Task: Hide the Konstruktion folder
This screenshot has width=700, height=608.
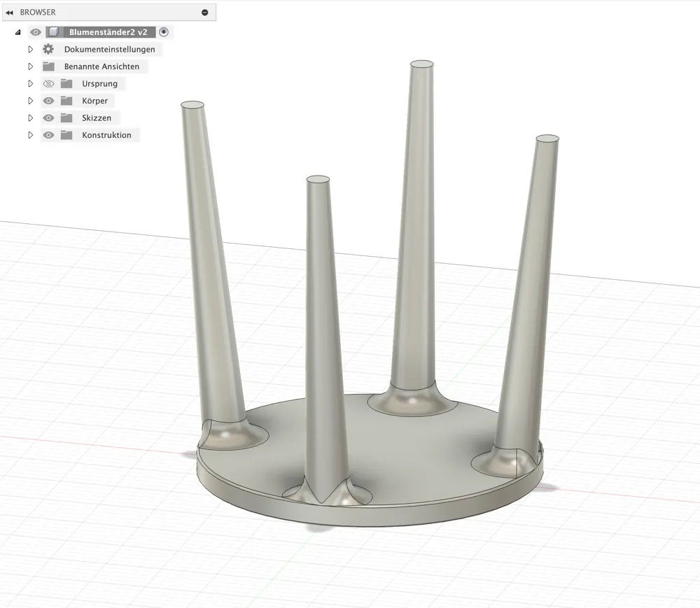Action: [x=48, y=135]
